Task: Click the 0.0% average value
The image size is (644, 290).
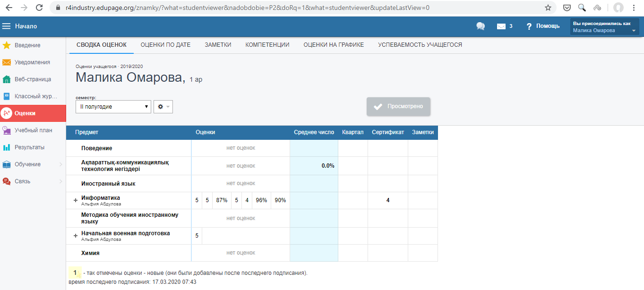Action: tap(328, 166)
